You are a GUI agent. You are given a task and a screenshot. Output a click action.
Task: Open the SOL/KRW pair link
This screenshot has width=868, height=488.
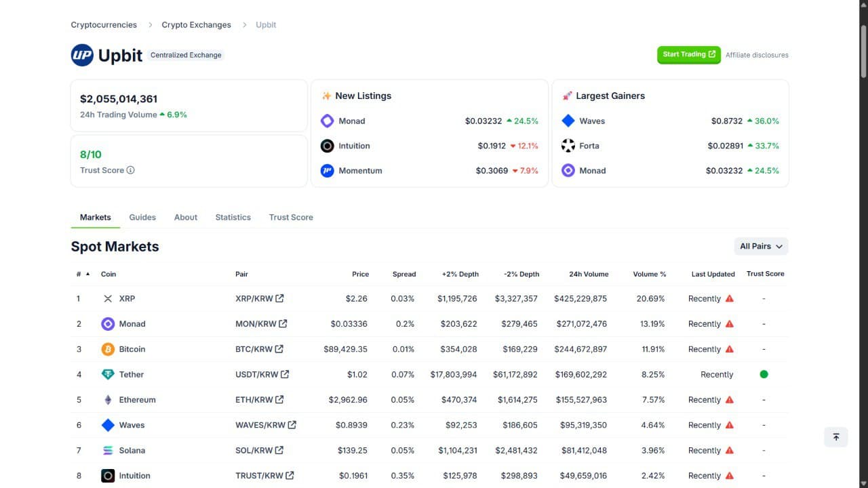(x=260, y=450)
